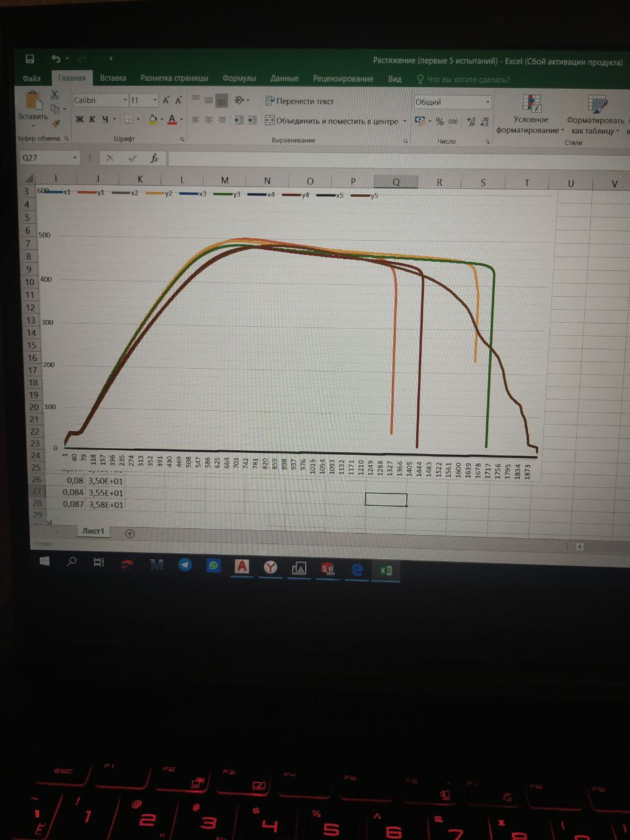630x840 pixels.
Task: Decrease font size with small A
Action: click(178, 100)
